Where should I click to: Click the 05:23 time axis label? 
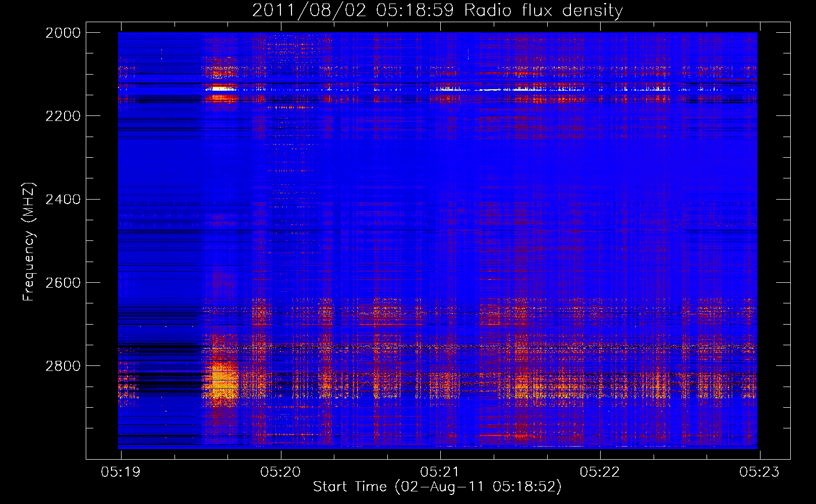click(x=760, y=472)
